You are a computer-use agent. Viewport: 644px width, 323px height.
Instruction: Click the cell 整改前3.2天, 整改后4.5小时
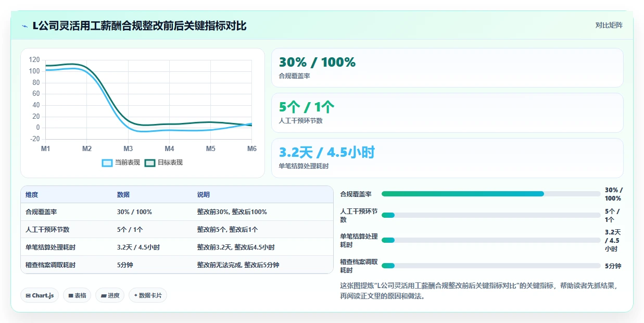click(236, 247)
